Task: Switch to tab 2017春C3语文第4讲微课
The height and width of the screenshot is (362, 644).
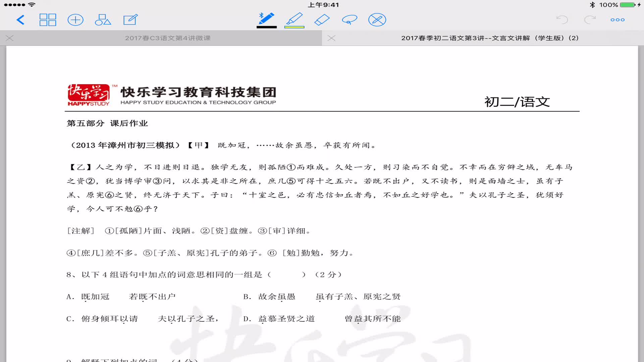Action: coord(168,38)
